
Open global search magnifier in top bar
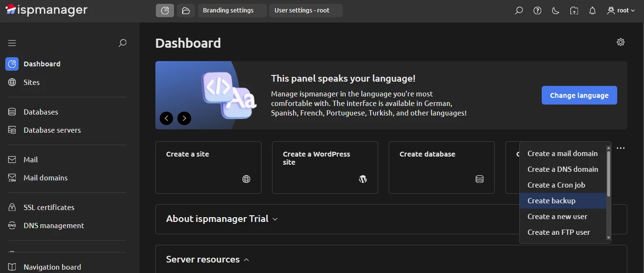[x=519, y=10]
